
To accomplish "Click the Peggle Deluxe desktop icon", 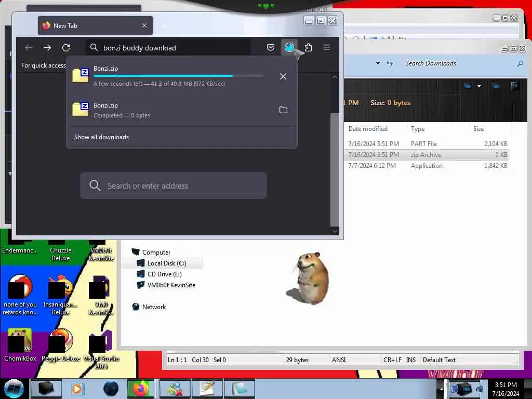I will 61,345.
